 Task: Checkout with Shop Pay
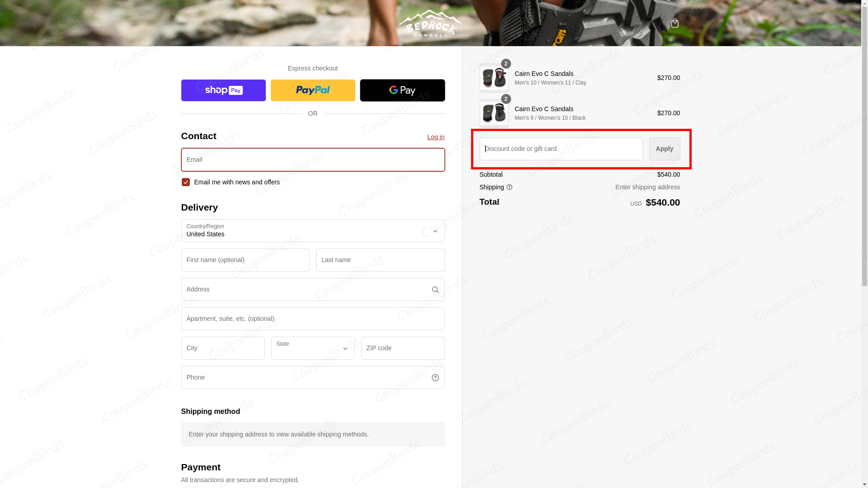pos(223,90)
